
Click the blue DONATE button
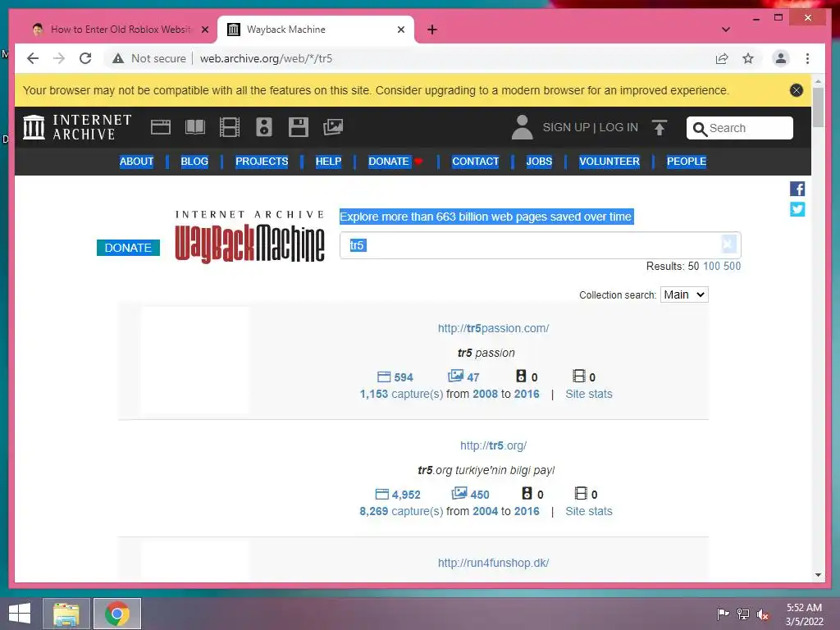[128, 248]
